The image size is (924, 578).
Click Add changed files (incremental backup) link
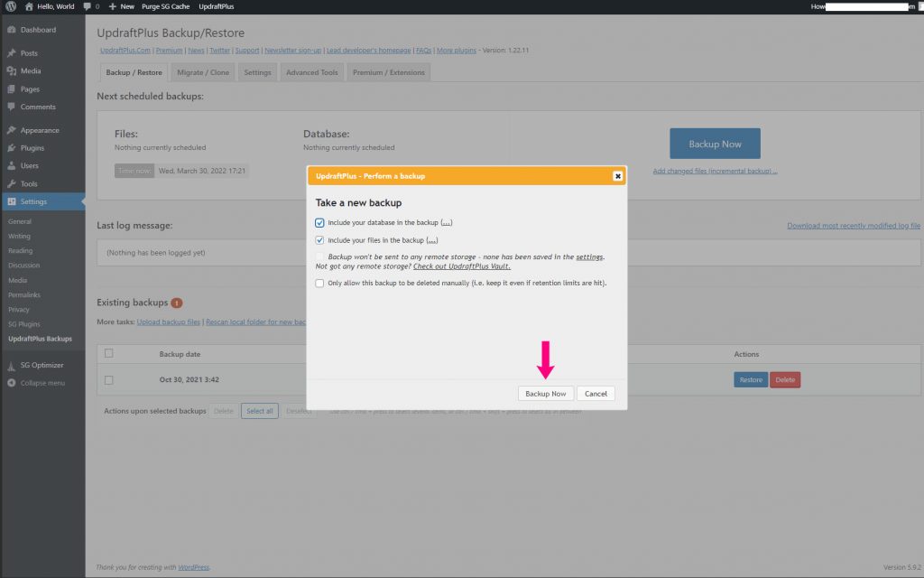[715, 171]
